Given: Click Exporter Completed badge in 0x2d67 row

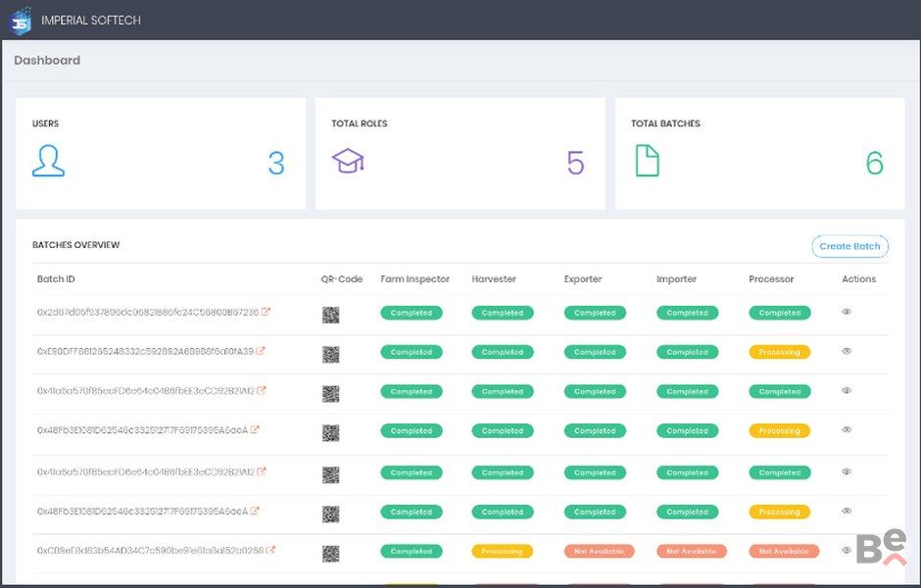Looking at the screenshot, I should pos(595,313).
